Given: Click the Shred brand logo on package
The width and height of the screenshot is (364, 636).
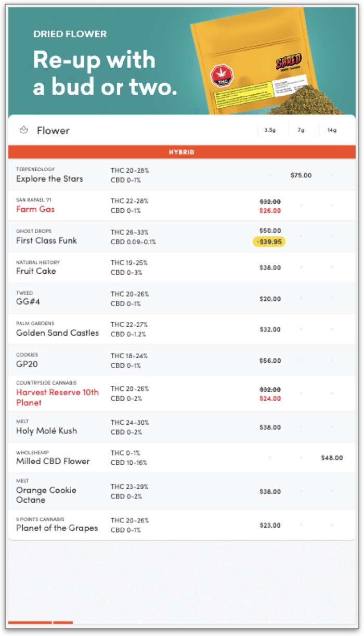Looking at the screenshot, I should pyautogui.click(x=288, y=65).
